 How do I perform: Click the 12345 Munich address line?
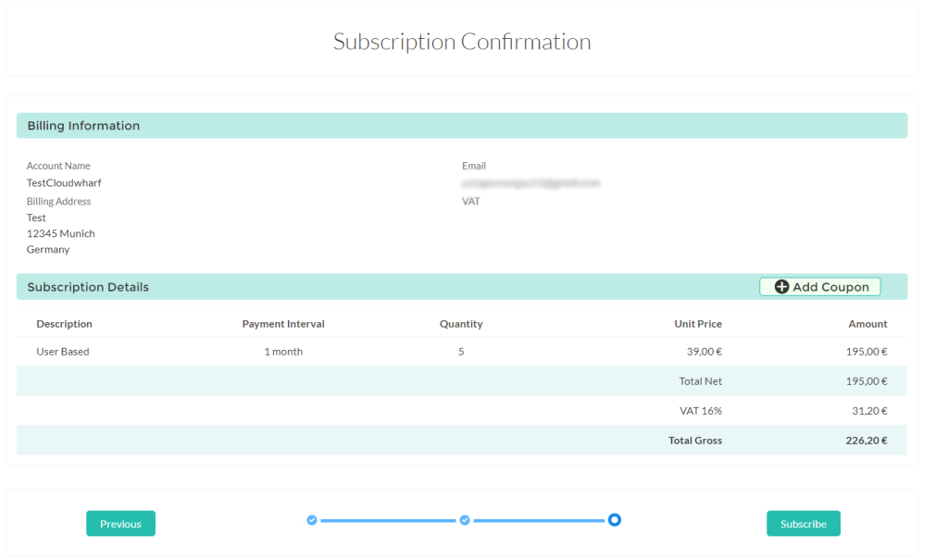(61, 233)
